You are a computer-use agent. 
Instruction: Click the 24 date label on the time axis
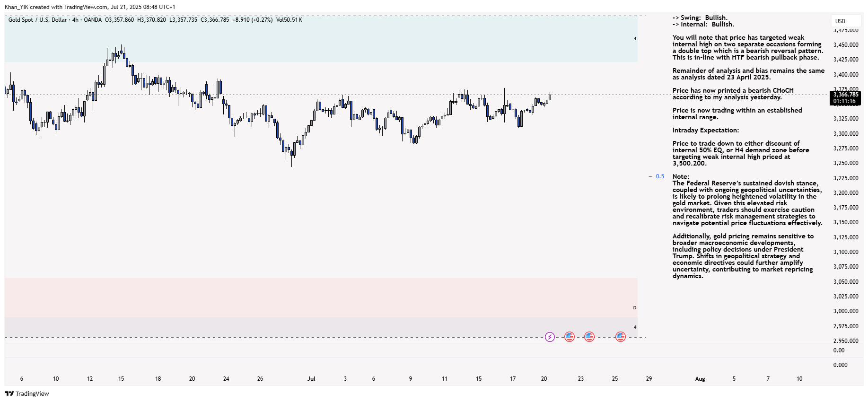[226, 379]
